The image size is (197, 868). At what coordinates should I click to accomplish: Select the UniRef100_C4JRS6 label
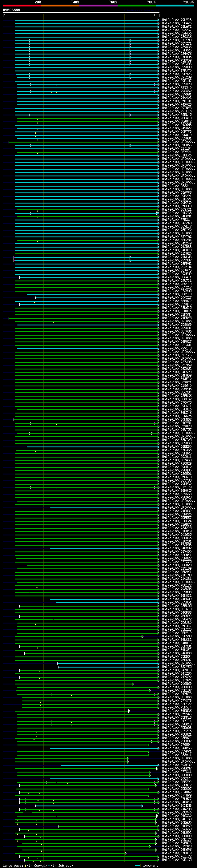click(x=177, y=748)
